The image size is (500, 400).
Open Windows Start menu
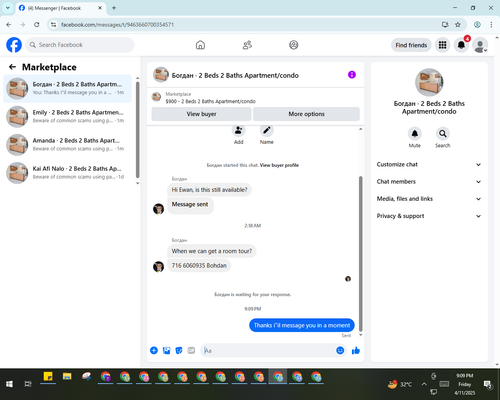point(9,384)
